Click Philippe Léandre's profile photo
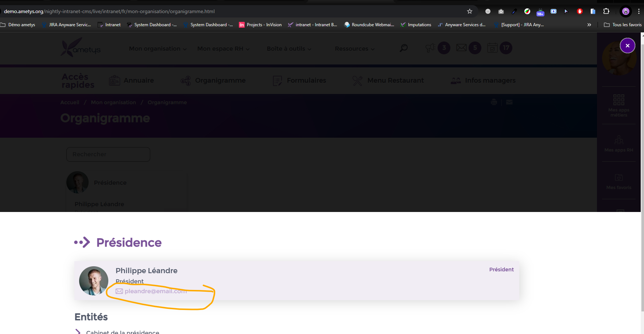Screen dimensions: 644x334 94,280
